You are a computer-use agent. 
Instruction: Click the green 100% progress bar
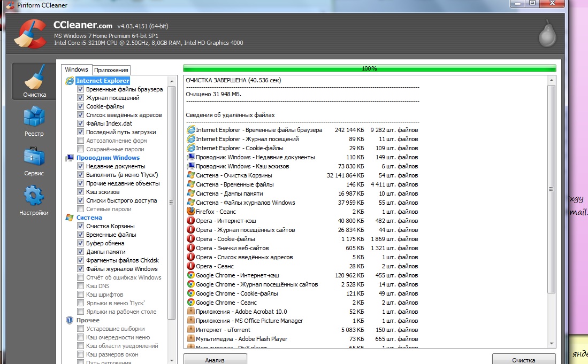click(369, 68)
